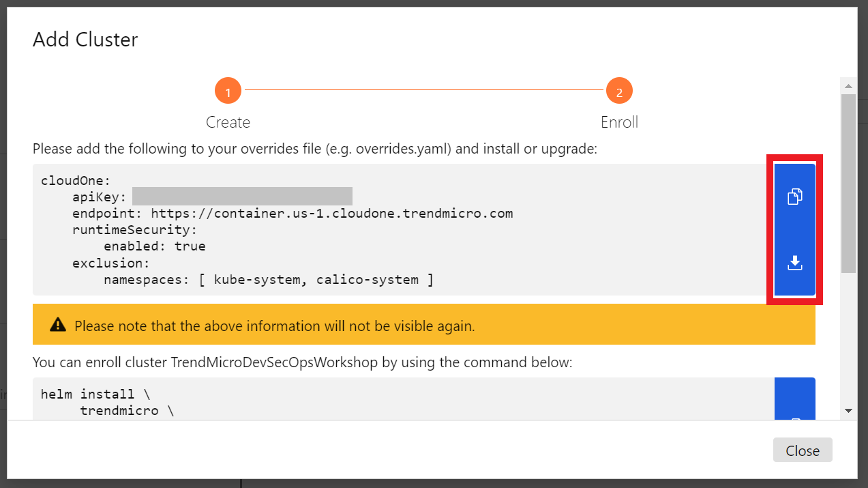Click the scrollbar up arrow
This screenshot has width=868, height=488.
[848, 86]
